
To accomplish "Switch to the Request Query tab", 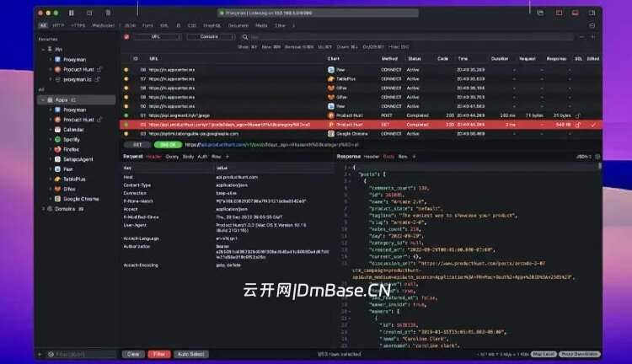I will coord(172,157).
